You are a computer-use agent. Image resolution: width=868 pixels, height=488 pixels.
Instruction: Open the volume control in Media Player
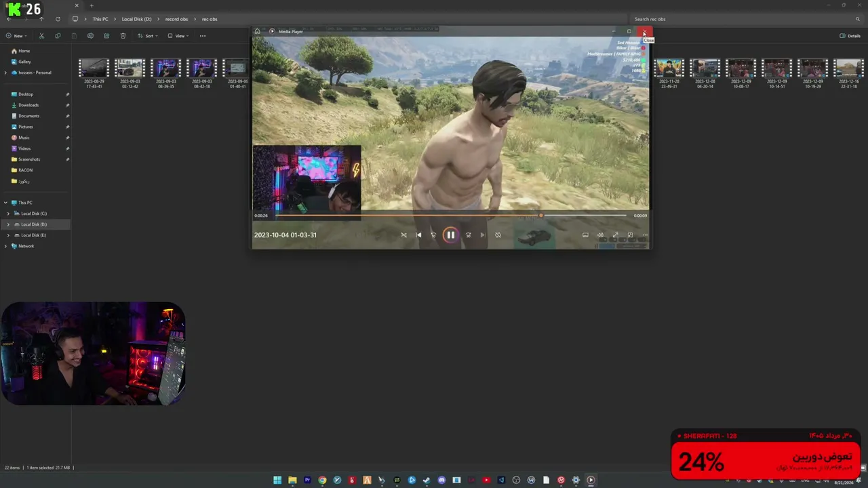pyautogui.click(x=600, y=235)
